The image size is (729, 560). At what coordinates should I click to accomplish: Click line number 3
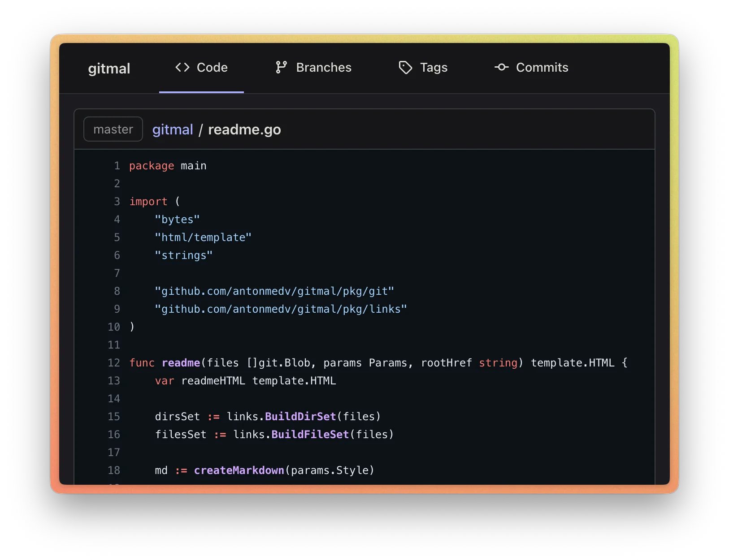pos(117,202)
